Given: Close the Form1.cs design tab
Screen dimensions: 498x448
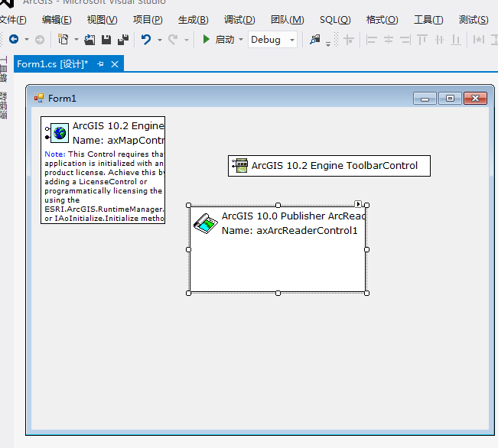Looking at the screenshot, I should coord(115,64).
